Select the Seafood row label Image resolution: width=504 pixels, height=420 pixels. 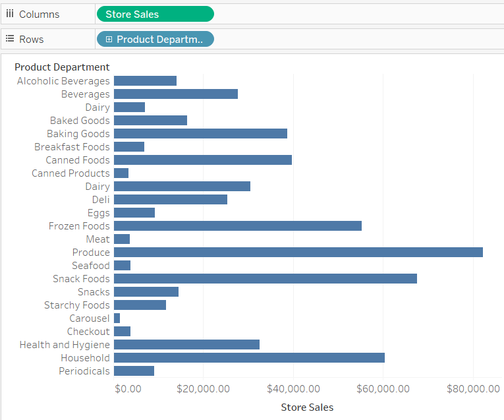click(x=91, y=266)
